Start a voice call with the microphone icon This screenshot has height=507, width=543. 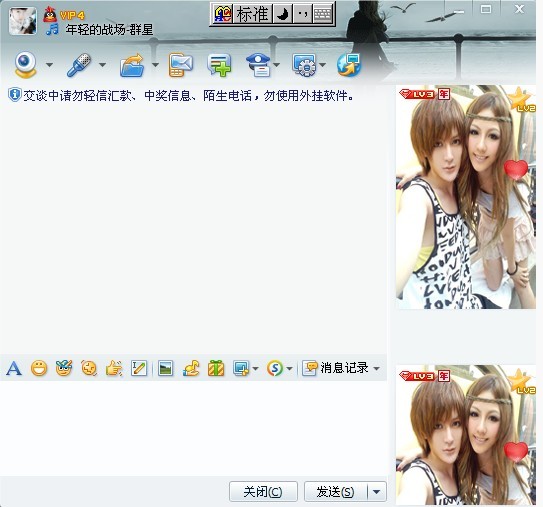coord(79,64)
